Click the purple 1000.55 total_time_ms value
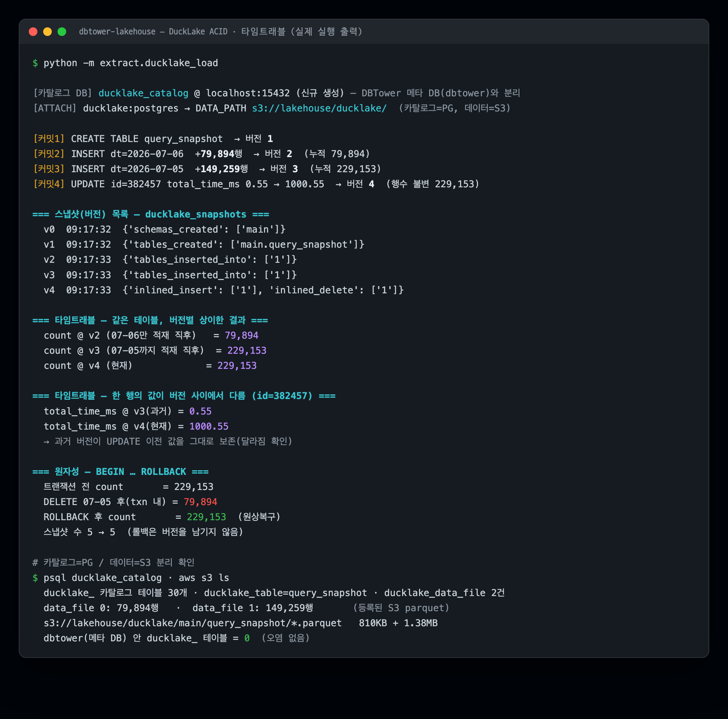The height and width of the screenshot is (719, 728). (x=209, y=426)
